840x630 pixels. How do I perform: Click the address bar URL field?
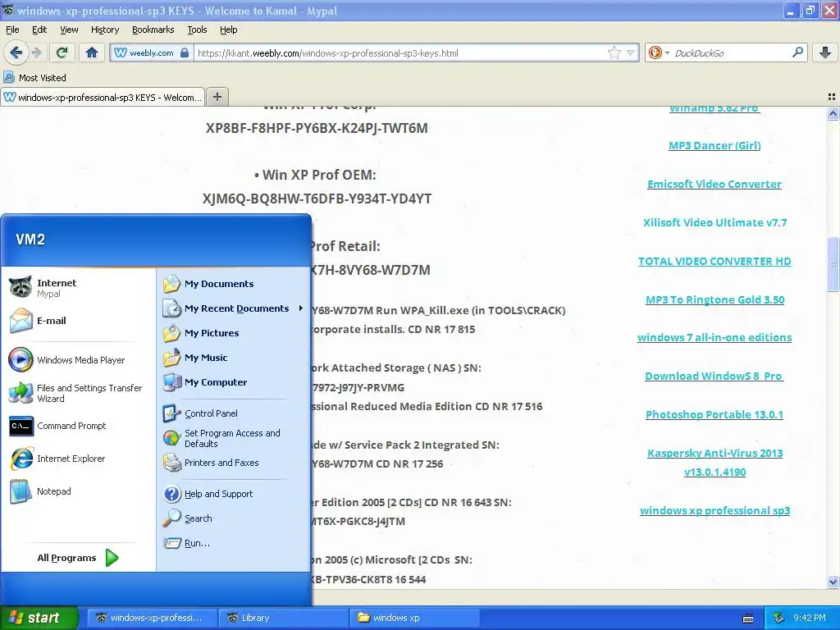pyautogui.click(x=400, y=52)
